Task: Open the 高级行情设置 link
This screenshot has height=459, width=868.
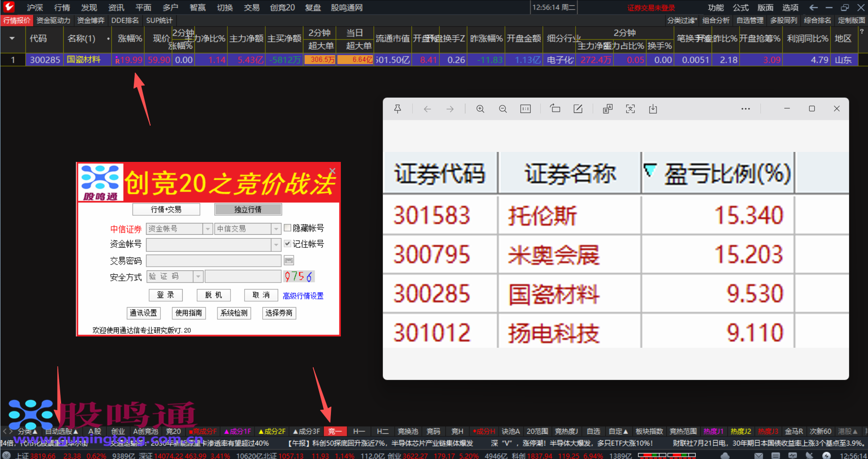Action: pyautogui.click(x=303, y=296)
